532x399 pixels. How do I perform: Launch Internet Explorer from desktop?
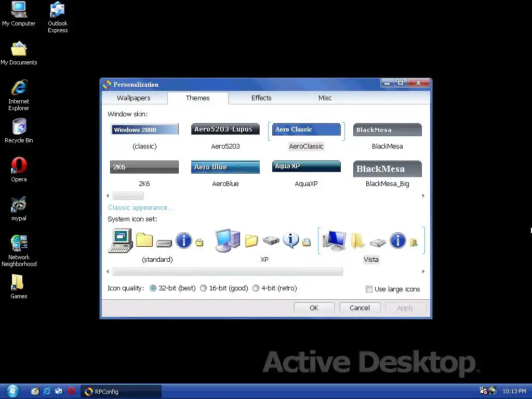click(19, 95)
